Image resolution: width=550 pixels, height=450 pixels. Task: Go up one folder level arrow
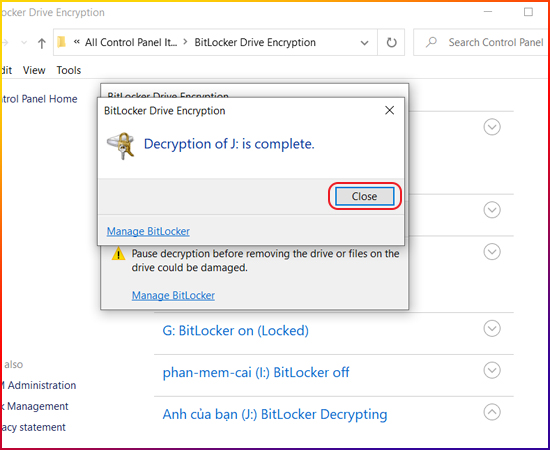pos(42,43)
